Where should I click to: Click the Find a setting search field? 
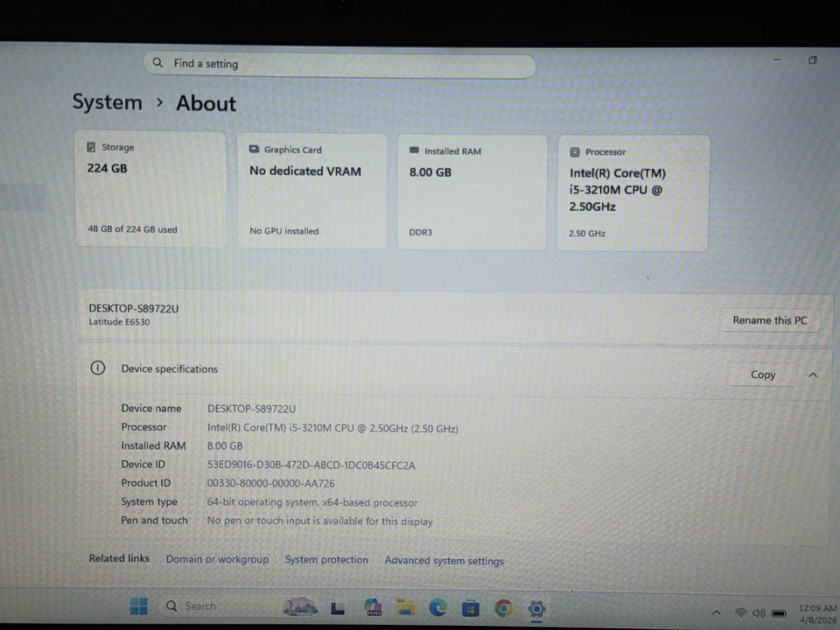(x=339, y=65)
